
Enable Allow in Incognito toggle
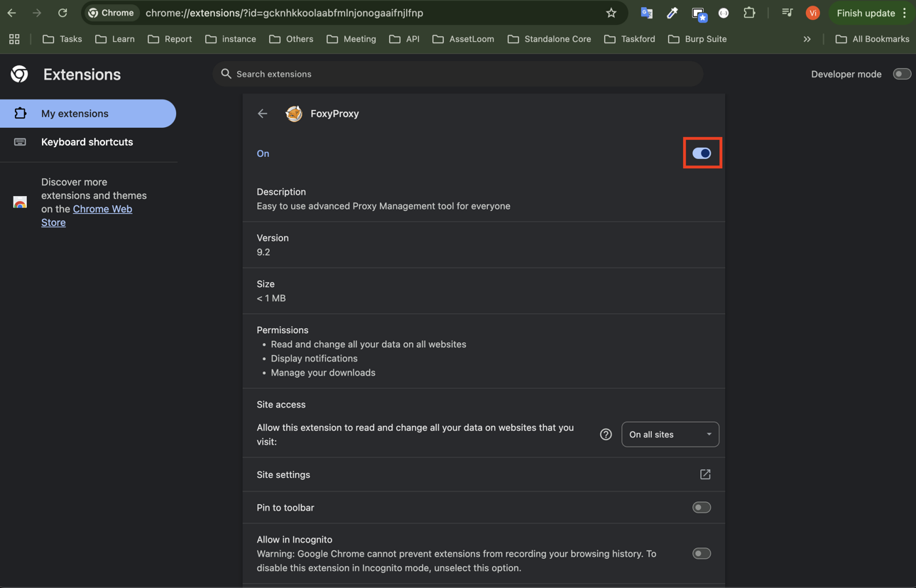point(702,553)
